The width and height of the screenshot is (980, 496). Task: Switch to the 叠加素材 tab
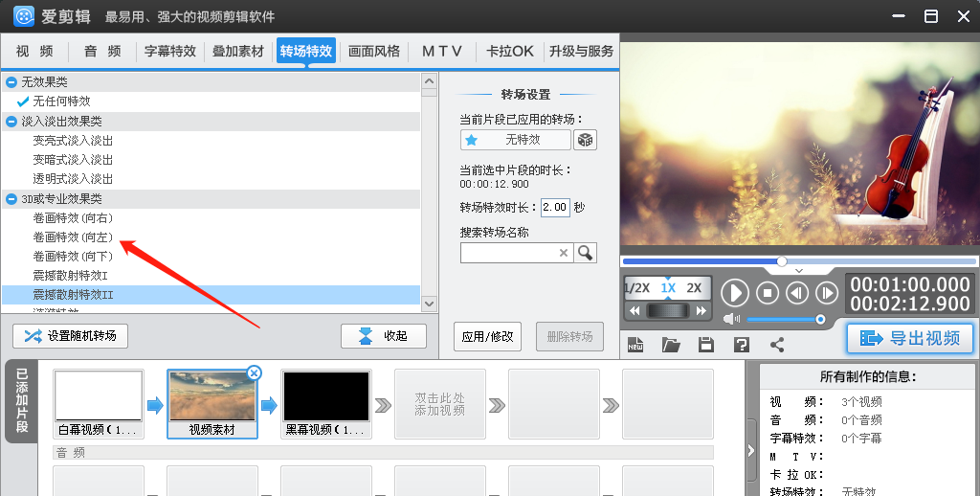(x=238, y=52)
